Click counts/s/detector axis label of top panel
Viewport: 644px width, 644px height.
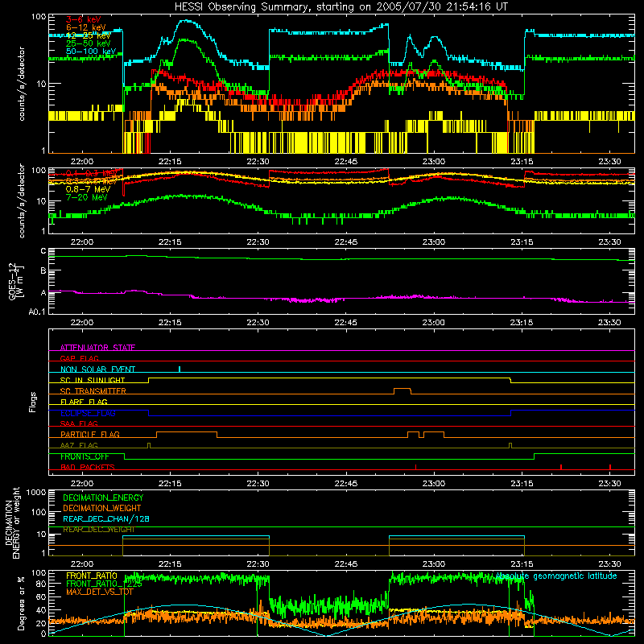pos(22,84)
